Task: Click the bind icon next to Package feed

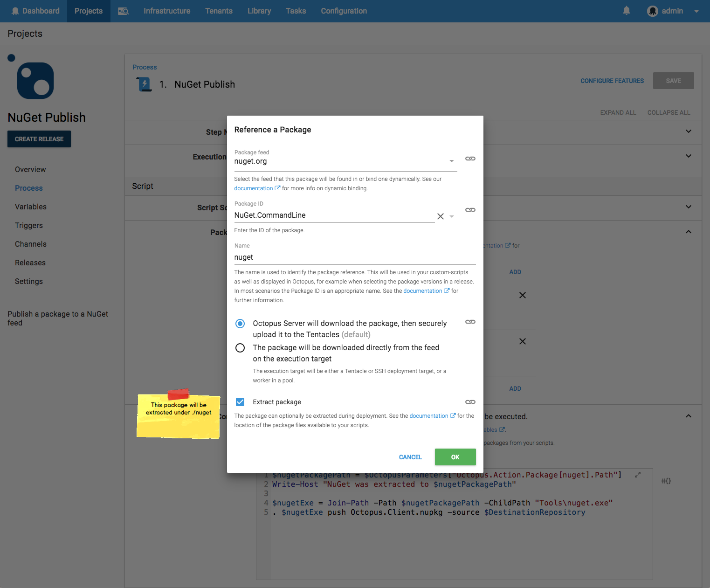Action: (470, 159)
